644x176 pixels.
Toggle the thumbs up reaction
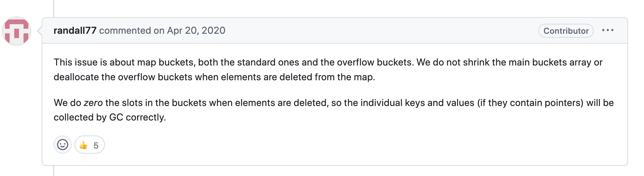[x=89, y=145]
